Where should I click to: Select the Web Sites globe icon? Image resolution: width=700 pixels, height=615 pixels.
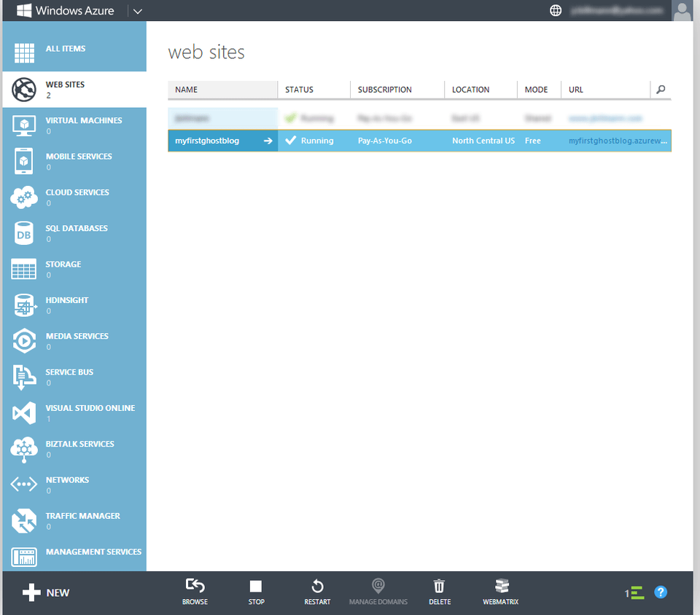(23, 90)
